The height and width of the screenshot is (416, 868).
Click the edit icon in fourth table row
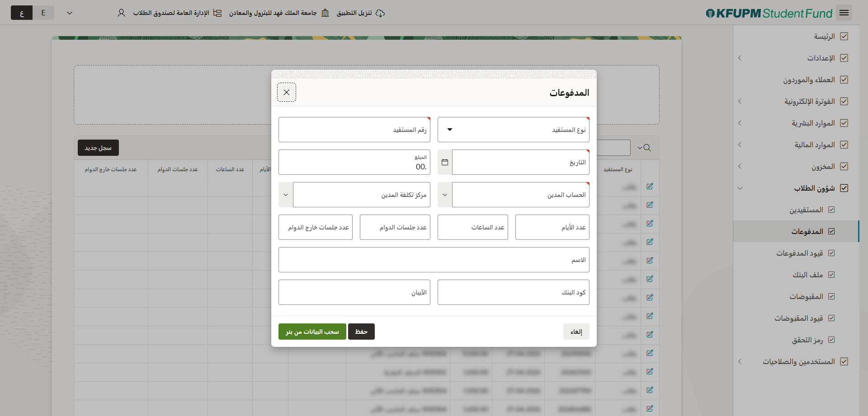tap(650, 242)
